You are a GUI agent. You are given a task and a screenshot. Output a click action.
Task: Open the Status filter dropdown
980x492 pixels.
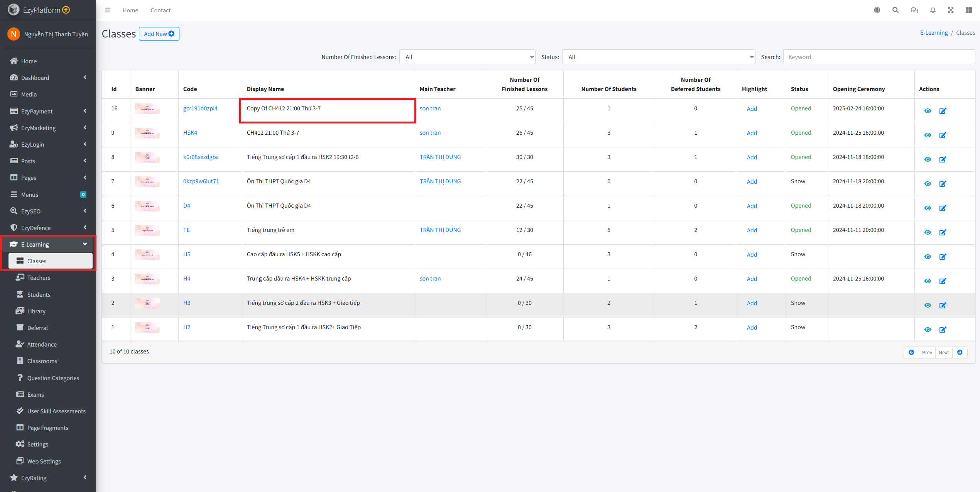click(658, 57)
